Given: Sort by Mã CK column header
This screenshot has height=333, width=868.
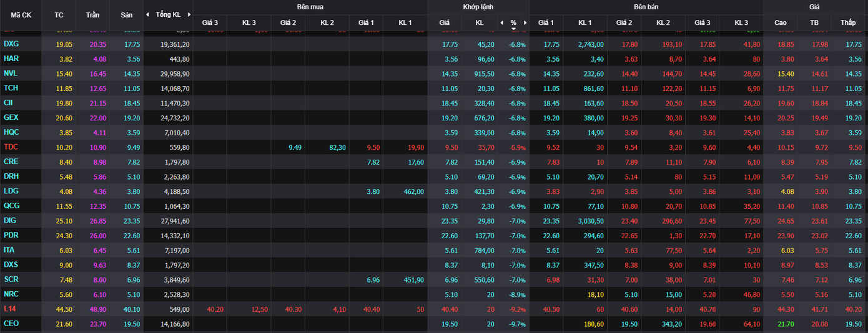Looking at the screenshot, I should (21, 14).
